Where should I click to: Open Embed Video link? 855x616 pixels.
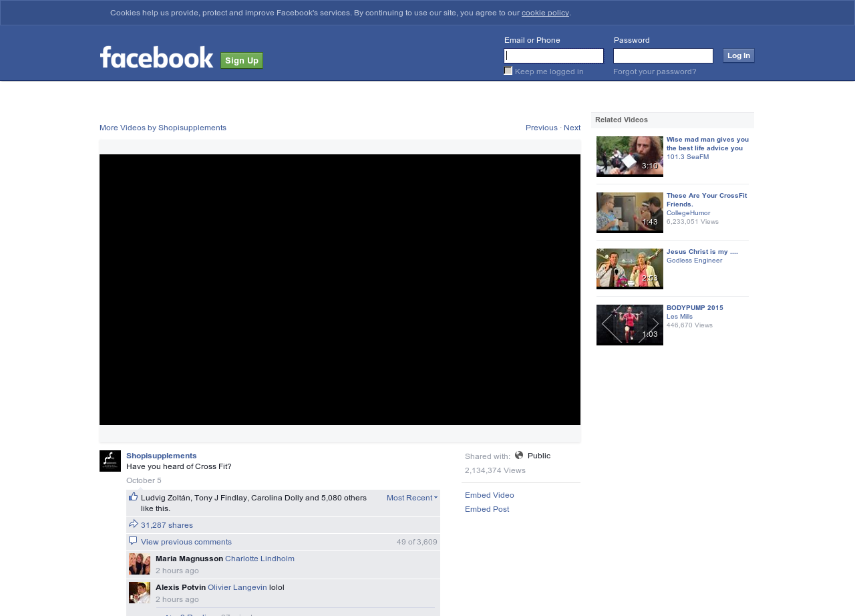click(x=490, y=495)
